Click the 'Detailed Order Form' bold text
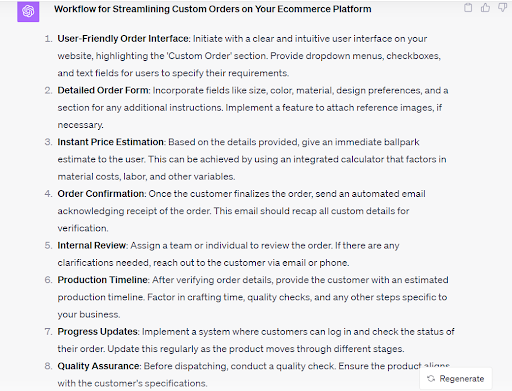 103,90
